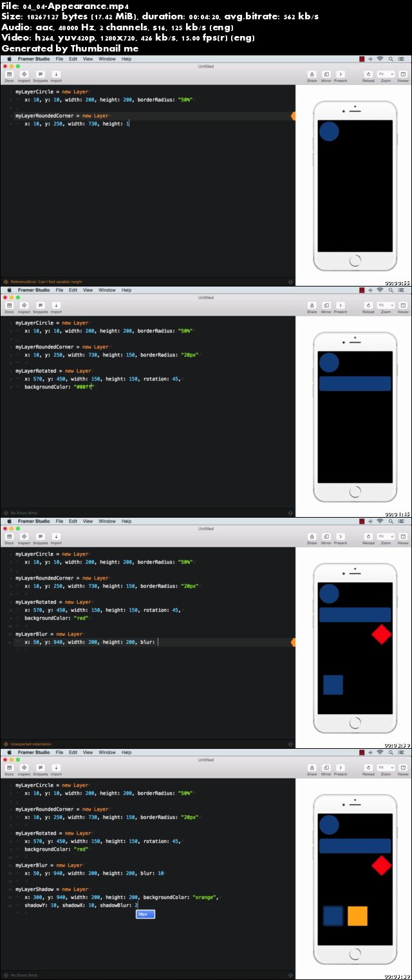Screen dimensions: 412x980
Task: Click Import in the Unexpected indentation frame
Action: click(x=56, y=538)
